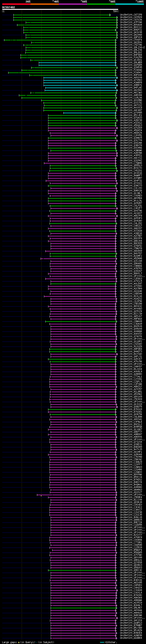Select label UniRef100_B7RNB7
The width and height of the screenshot is (146, 644).
(x=131, y=625)
